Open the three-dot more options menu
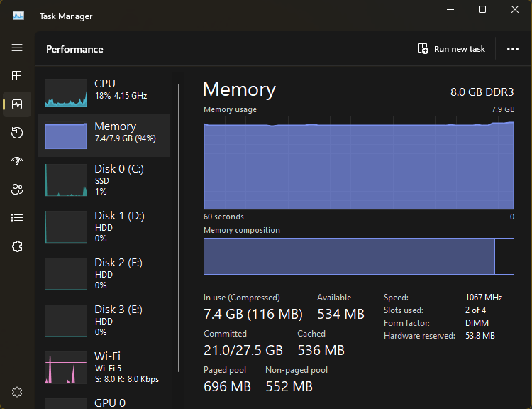Screen dimensions: 532x409 point(512,49)
